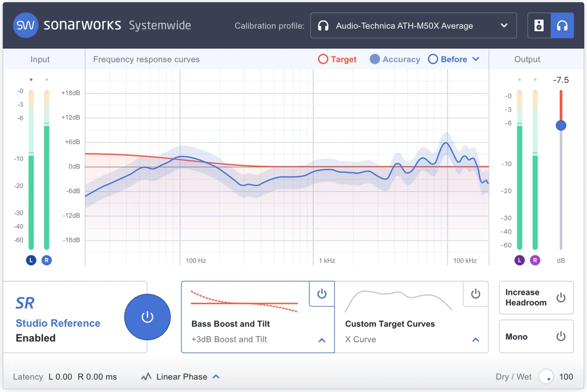Expand X Curve preset list
Viewport: 587px width, 392px height.
(476, 340)
